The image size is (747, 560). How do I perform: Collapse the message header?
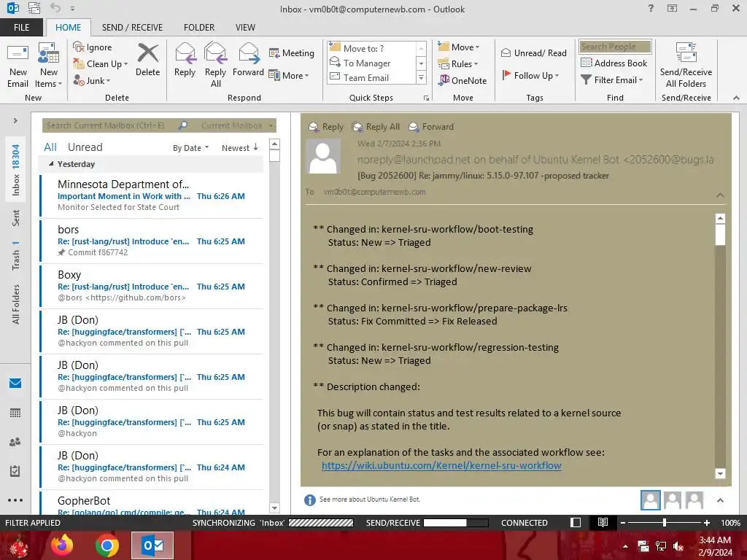[x=720, y=195]
